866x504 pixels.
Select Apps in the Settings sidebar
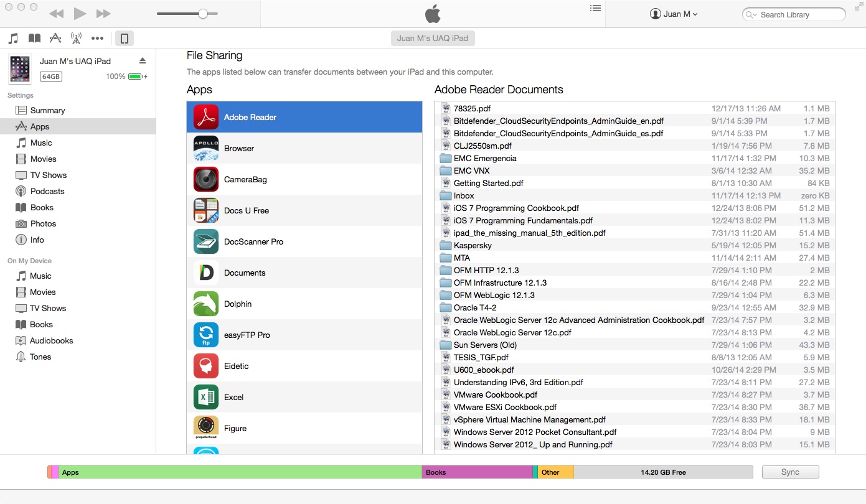pyautogui.click(x=78, y=126)
